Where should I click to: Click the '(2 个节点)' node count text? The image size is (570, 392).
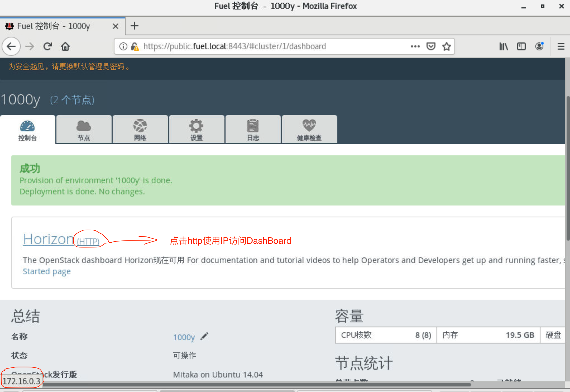(x=72, y=100)
